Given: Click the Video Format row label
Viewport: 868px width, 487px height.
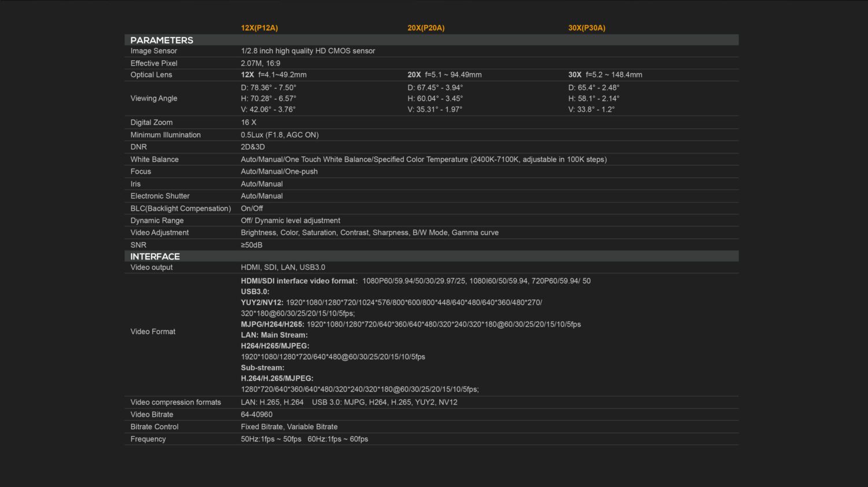Looking at the screenshot, I should [153, 332].
